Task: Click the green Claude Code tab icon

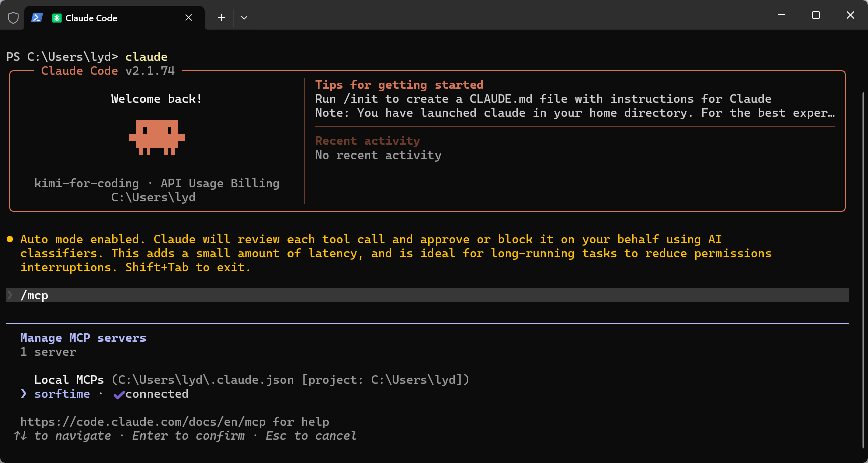Action: (57, 18)
